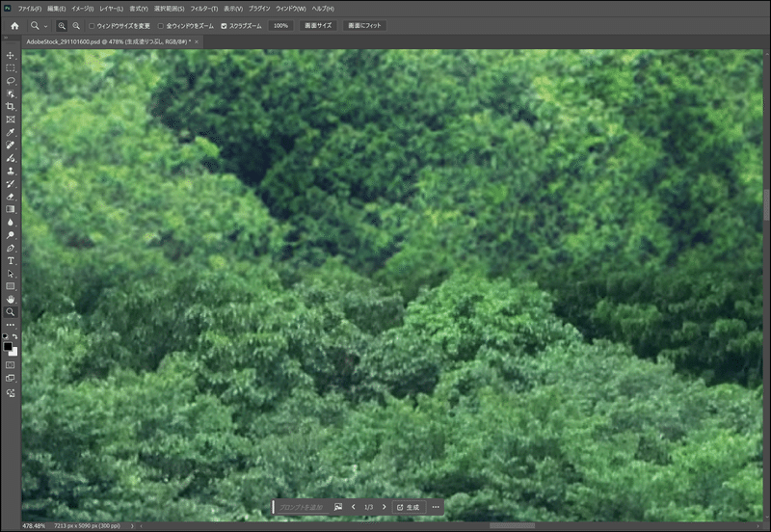Viewport: 771px width, 532px height.
Task: Open the 編集 menu
Action: [x=57, y=9]
